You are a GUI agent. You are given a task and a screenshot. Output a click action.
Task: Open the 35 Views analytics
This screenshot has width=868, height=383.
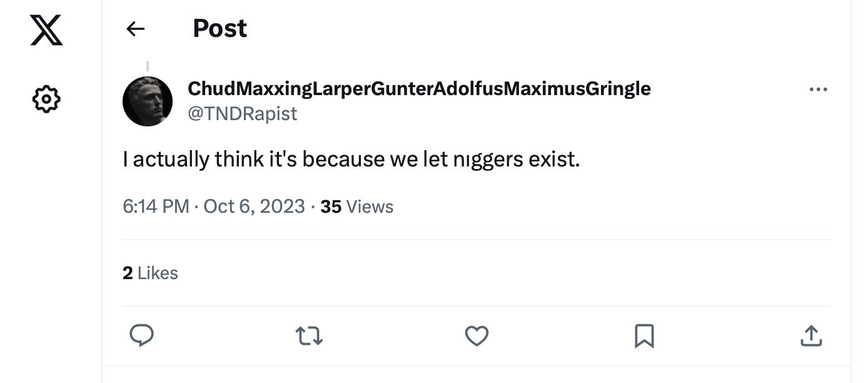(356, 207)
